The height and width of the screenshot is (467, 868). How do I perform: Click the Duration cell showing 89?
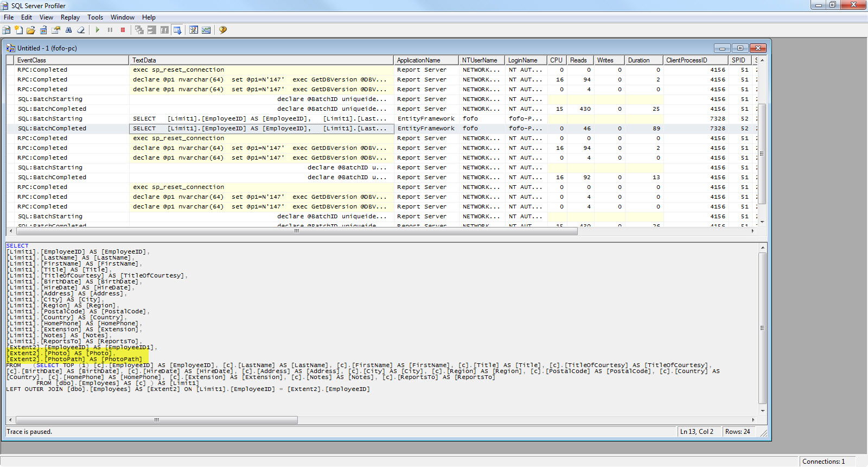[x=644, y=128]
